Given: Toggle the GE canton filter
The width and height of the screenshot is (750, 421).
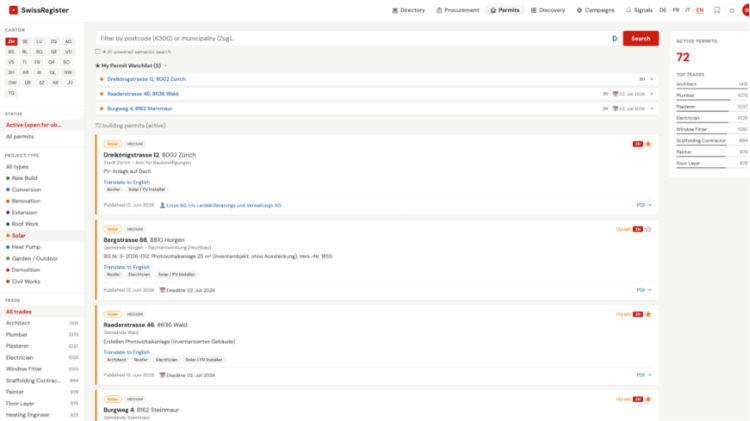Looking at the screenshot, I should (54, 52).
